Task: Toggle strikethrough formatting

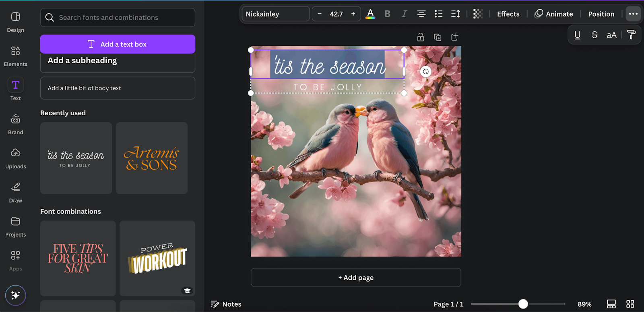Action: [x=594, y=35]
